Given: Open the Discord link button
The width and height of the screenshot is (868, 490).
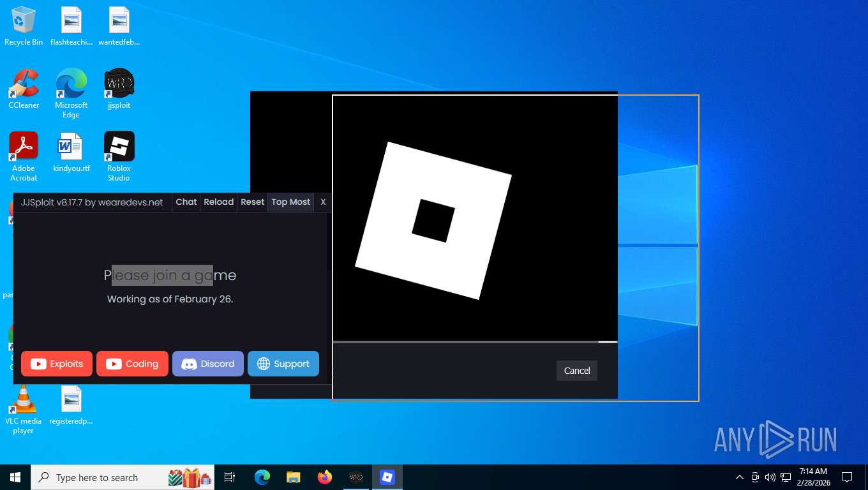Looking at the screenshot, I should pyautogui.click(x=208, y=364).
